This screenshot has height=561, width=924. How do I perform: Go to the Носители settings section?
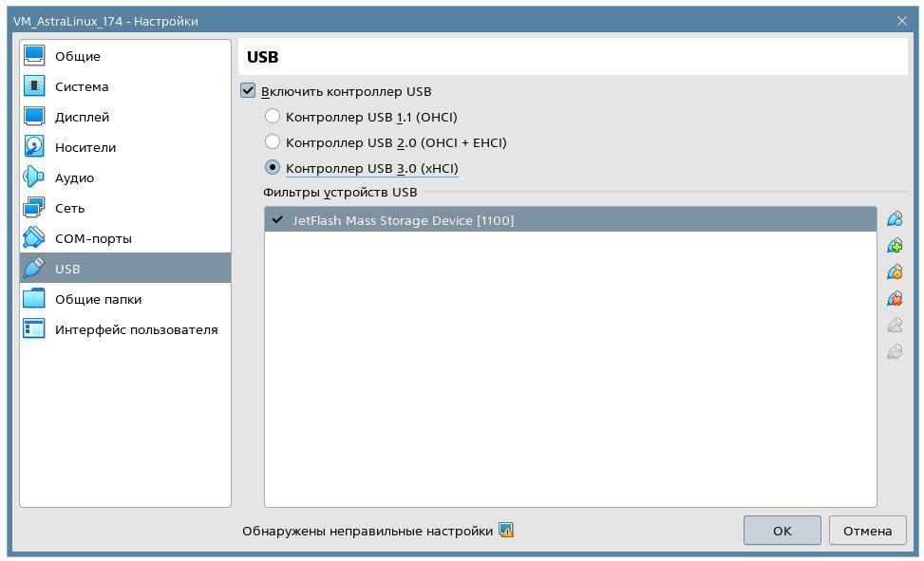point(85,147)
